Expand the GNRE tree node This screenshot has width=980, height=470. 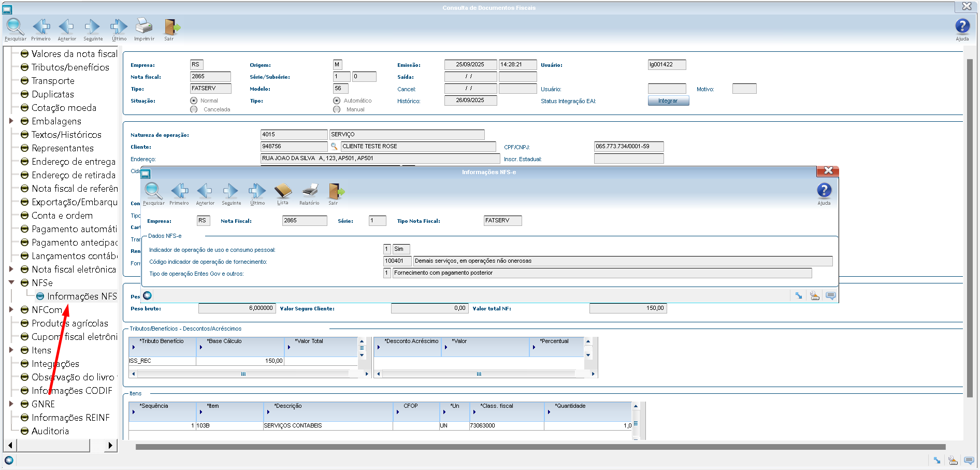tap(11, 404)
